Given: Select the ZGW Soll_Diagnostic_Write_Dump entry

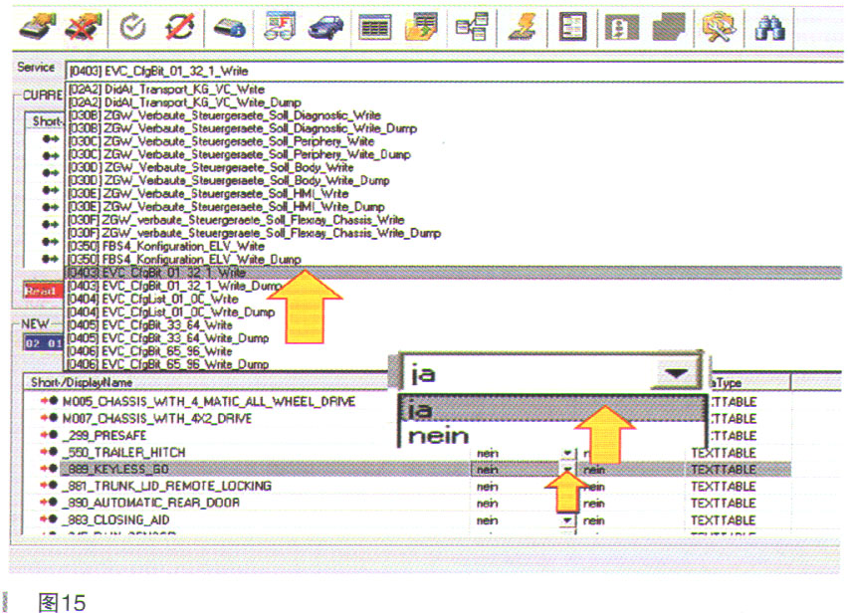Looking at the screenshot, I should click(x=242, y=128).
